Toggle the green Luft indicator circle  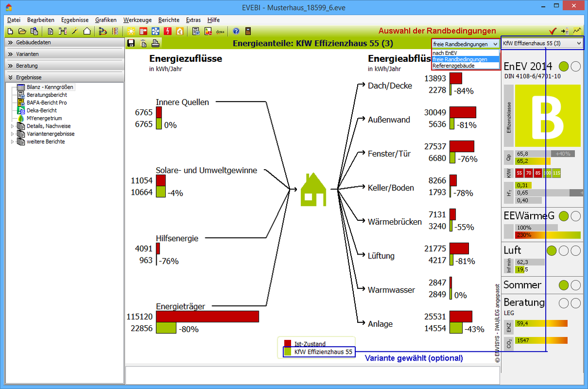552,251
